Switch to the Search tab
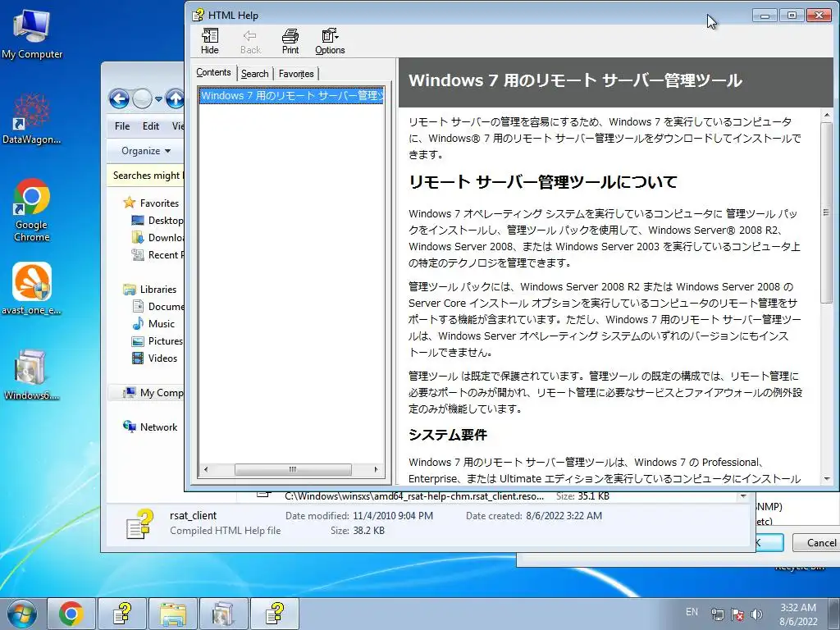Image resolution: width=840 pixels, height=630 pixels. click(x=254, y=73)
